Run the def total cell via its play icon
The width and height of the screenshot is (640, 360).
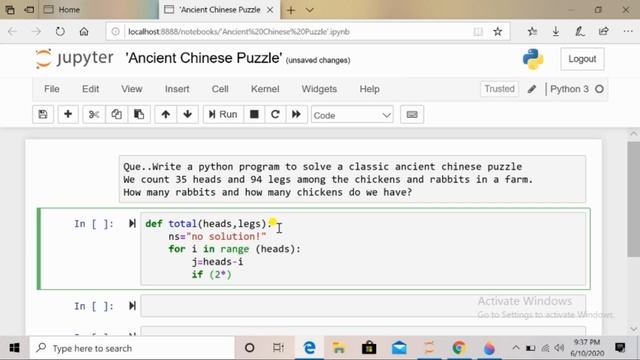[x=132, y=224]
